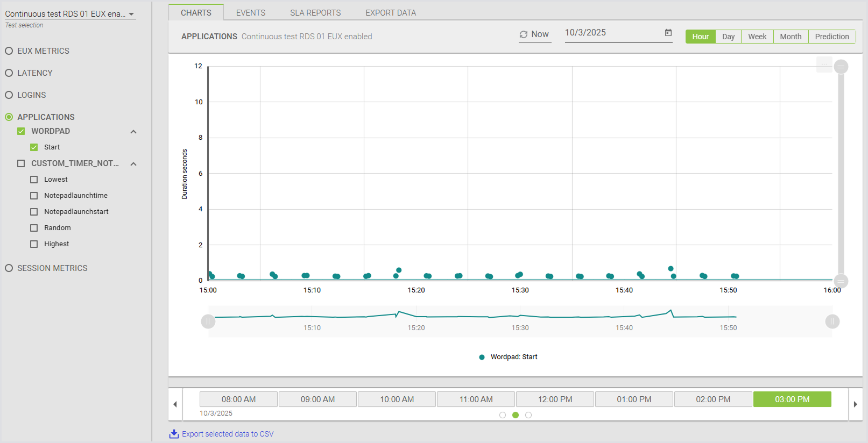Enable the Notepadlaunchtime checkbox
Viewport: 868px width, 443px height.
(x=34, y=196)
